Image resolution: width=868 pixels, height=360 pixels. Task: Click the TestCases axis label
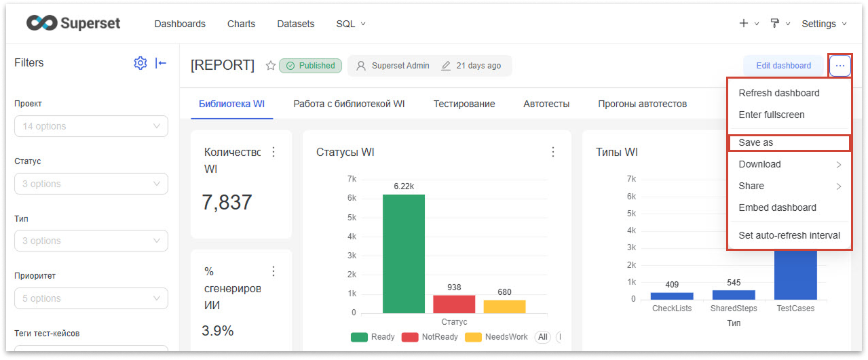(x=795, y=308)
